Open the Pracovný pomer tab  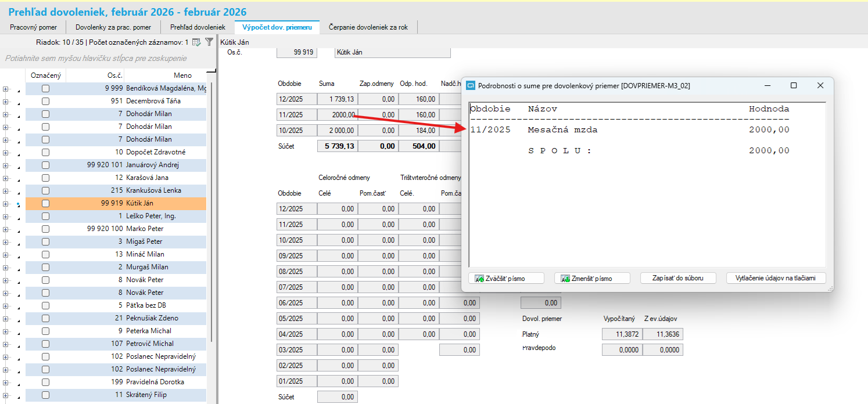pos(33,27)
